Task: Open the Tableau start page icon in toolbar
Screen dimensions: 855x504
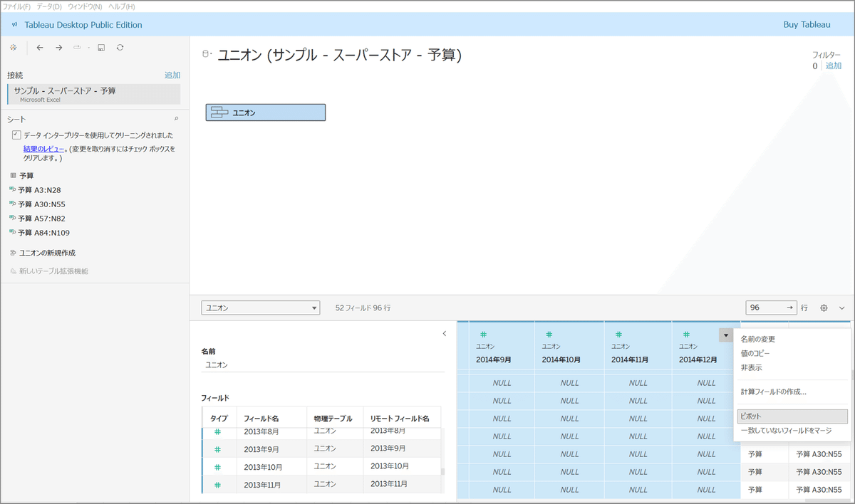Action: point(13,47)
